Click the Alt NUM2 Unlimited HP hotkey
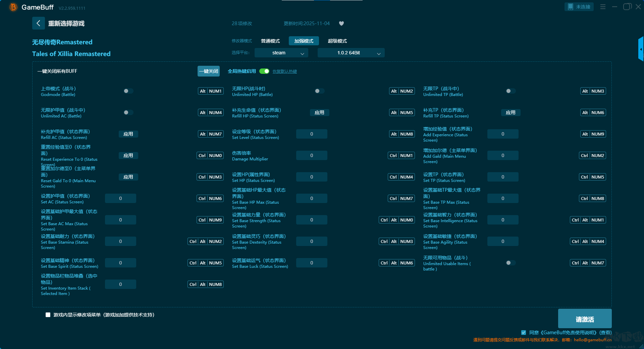This screenshot has width=644, height=349. (402, 91)
